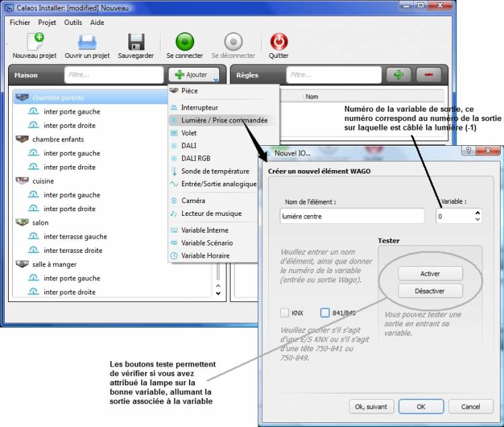
Task: Add a rule with the green plus
Action: point(398,75)
